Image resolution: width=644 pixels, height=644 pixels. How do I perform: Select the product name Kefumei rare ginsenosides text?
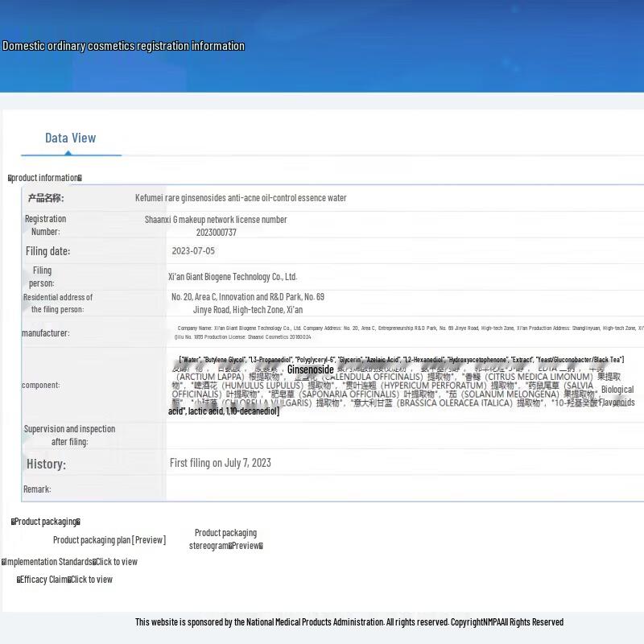click(x=241, y=198)
